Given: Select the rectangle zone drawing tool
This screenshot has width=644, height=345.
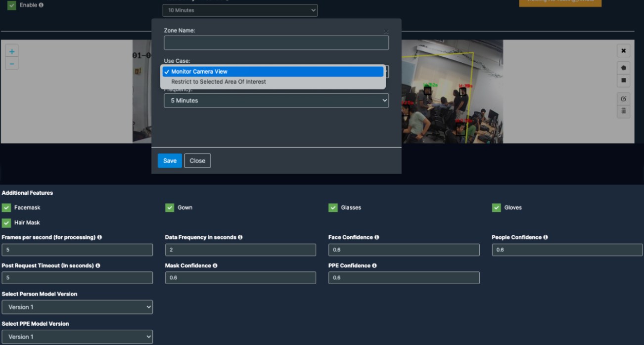Looking at the screenshot, I should pos(623,80).
